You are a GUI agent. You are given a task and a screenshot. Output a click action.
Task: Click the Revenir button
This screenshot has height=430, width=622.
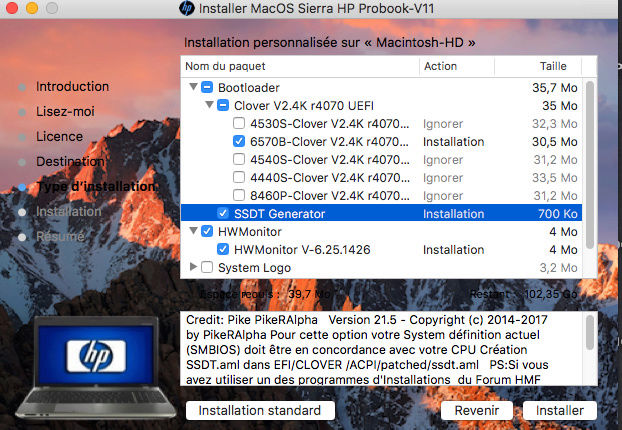477,411
